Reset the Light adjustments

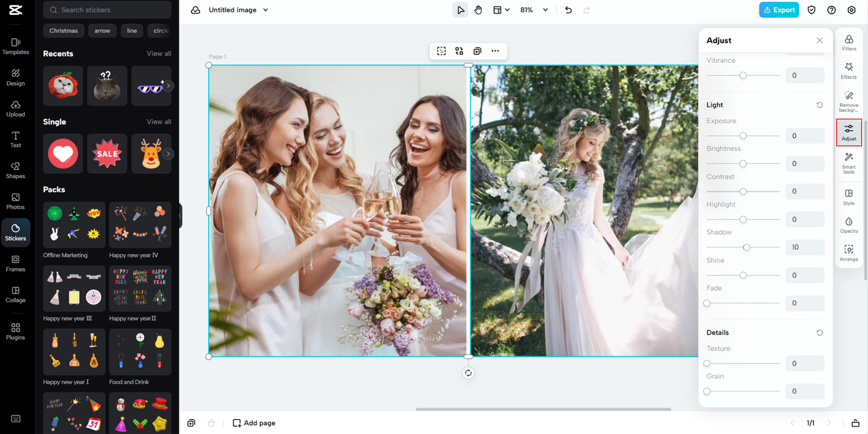pos(820,105)
